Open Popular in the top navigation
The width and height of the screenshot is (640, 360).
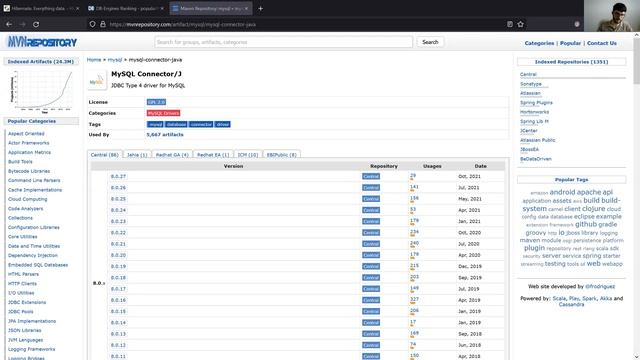click(570, 43)
